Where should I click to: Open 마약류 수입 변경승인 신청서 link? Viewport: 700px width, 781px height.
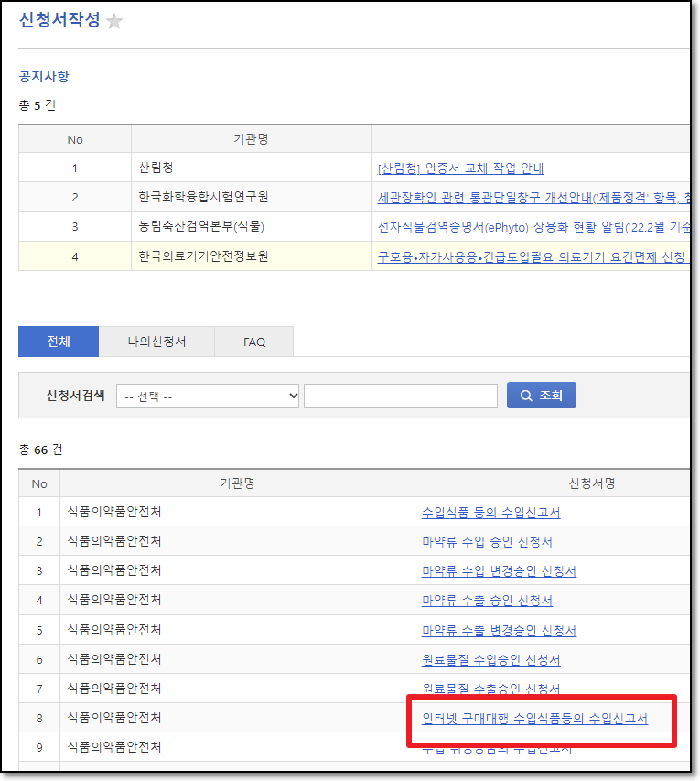coord(499,571)
